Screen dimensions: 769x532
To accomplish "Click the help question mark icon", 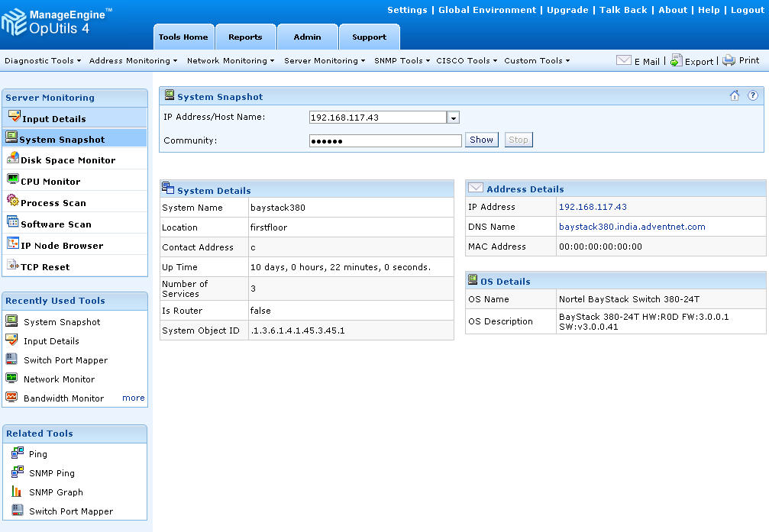I will click(753, 96).
